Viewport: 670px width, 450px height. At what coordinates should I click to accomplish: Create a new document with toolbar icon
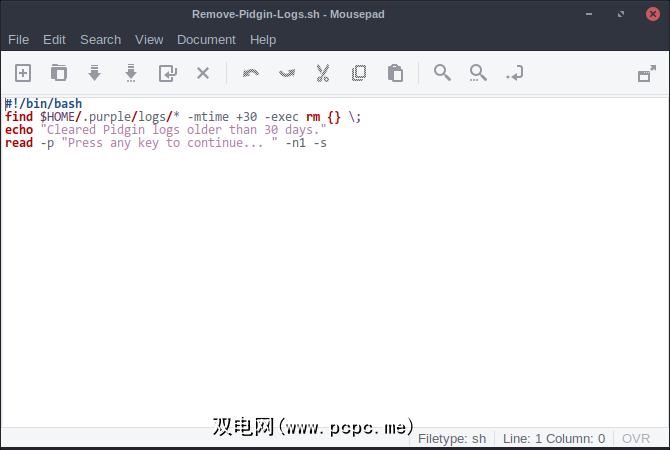click(x=23, y=73)
